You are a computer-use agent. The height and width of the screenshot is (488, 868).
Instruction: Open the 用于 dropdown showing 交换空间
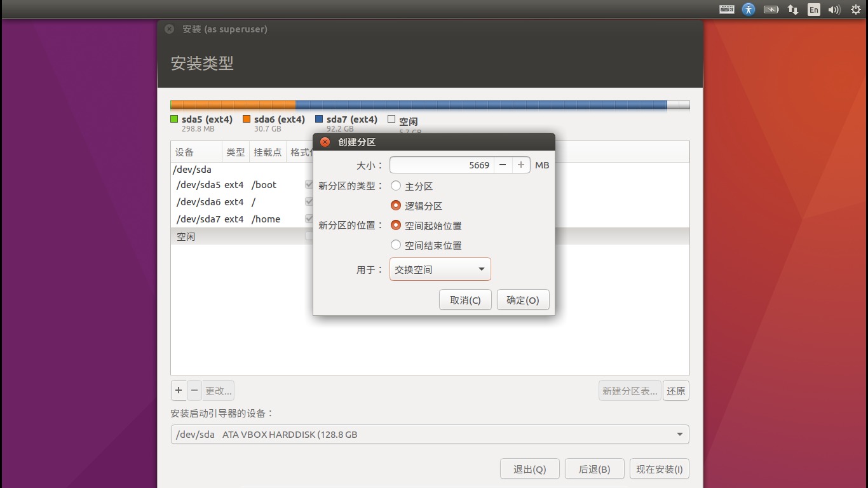pyautogui.click(x=440, y=269)
